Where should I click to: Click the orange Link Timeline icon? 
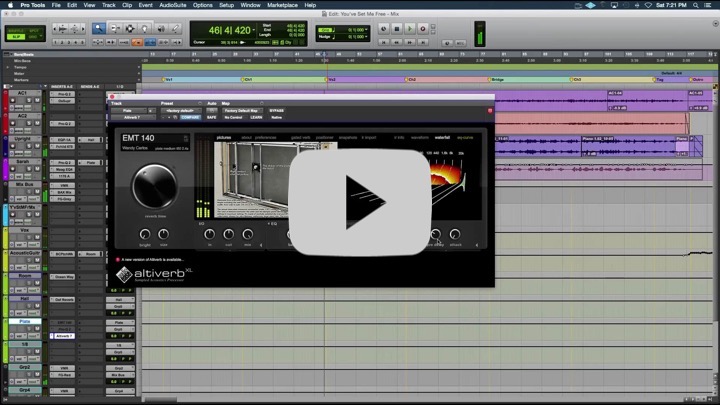137,42
